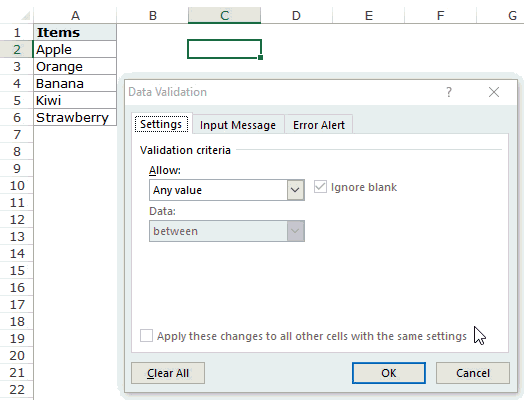
Task: Confirm with the OK button
Action: pos(389,373)
